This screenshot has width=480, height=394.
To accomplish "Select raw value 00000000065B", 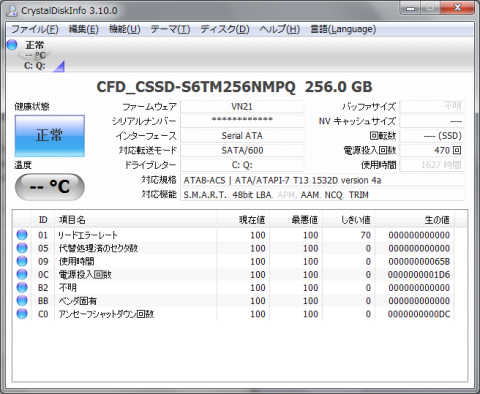I will [x=419, y=261].
